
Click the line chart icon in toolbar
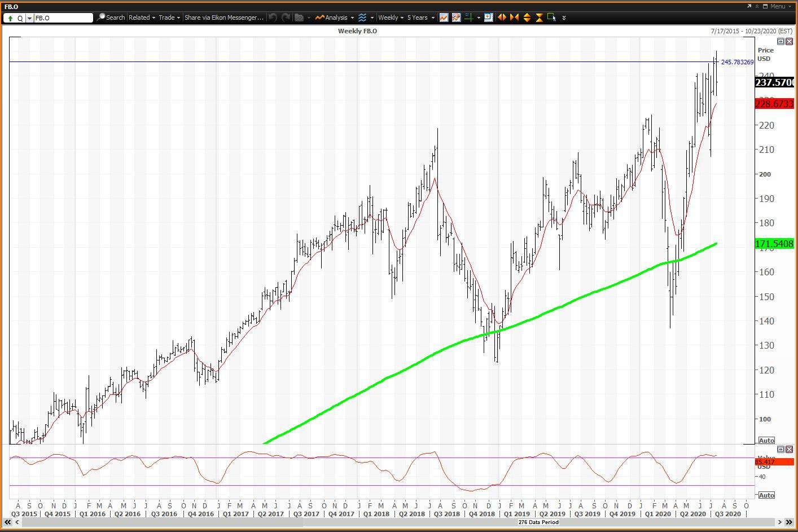444,17
